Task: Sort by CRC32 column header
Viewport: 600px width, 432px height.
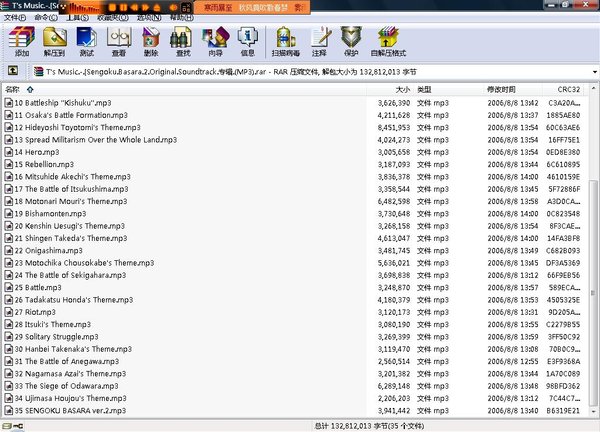Action: tap(564, 90)
